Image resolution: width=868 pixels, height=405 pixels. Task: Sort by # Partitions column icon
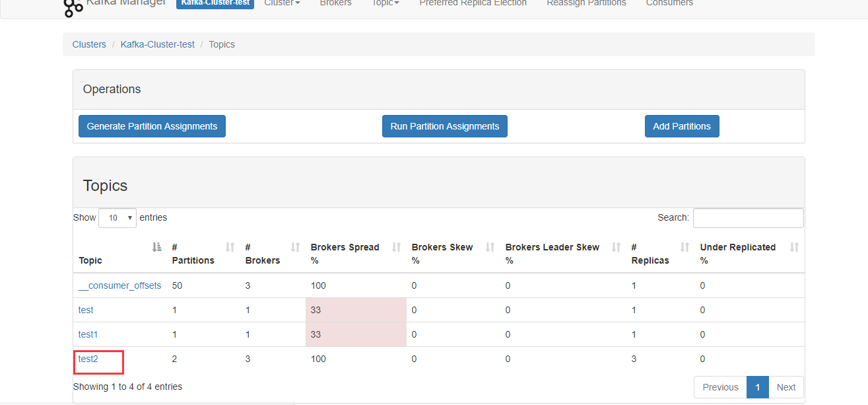pos(230,247)
